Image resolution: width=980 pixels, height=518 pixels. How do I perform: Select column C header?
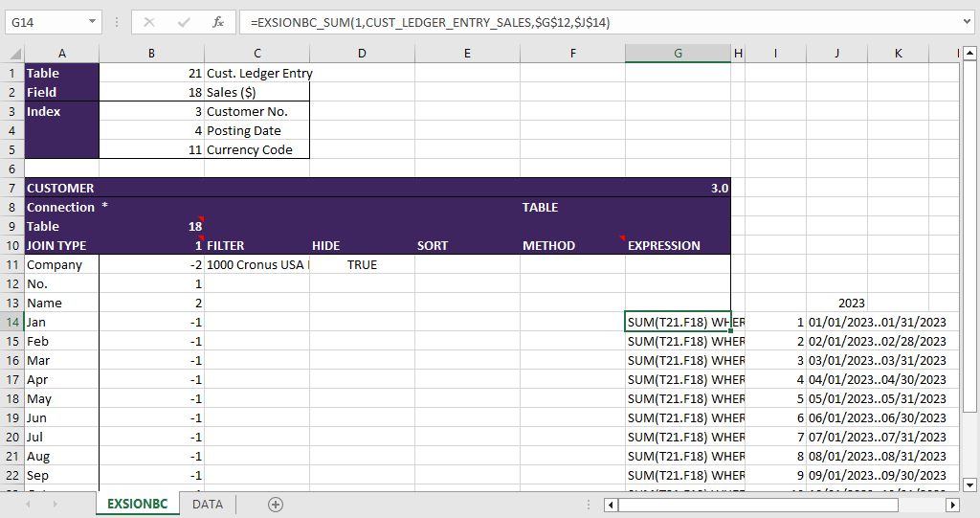pyautogui.click(x=256, y=54)
